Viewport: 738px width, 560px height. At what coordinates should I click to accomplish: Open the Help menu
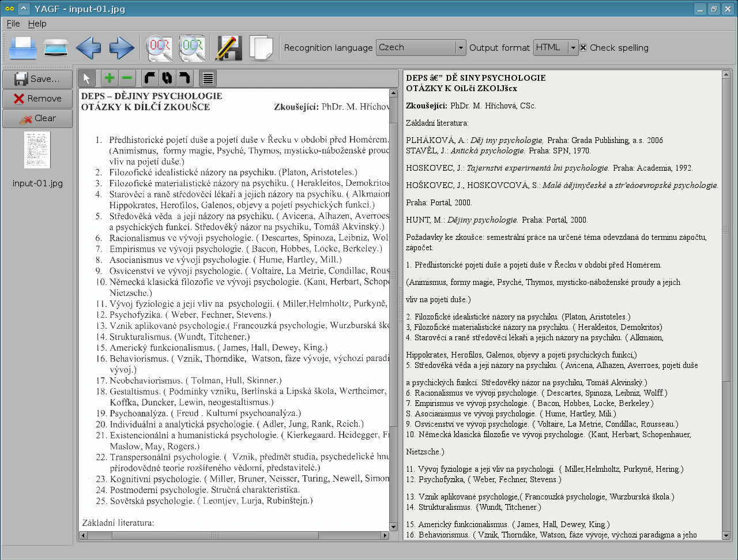pos(37,24)
